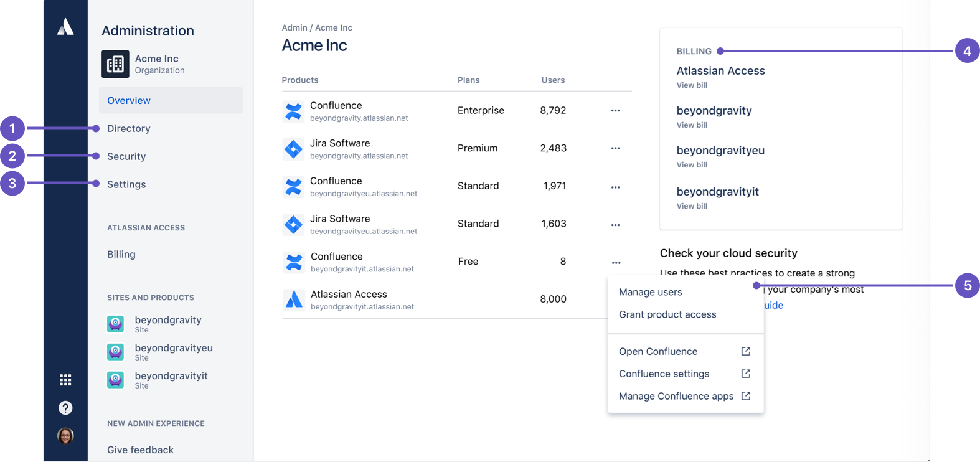Screen dimensions: 980x462
Task: Click Give feedback in the sidebar
Action: click(140, 450)
